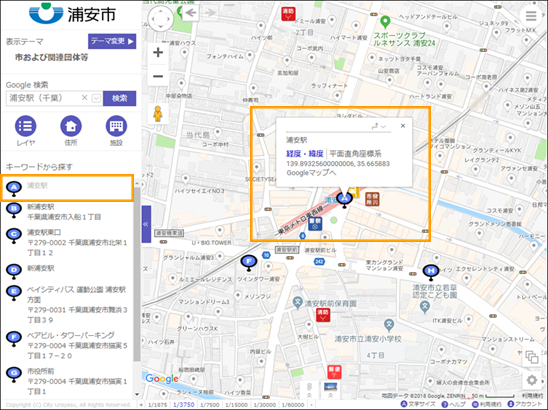Click the 浦安駅前保育園 map marker
Screen dimensions: 548x410
[297, 302]
